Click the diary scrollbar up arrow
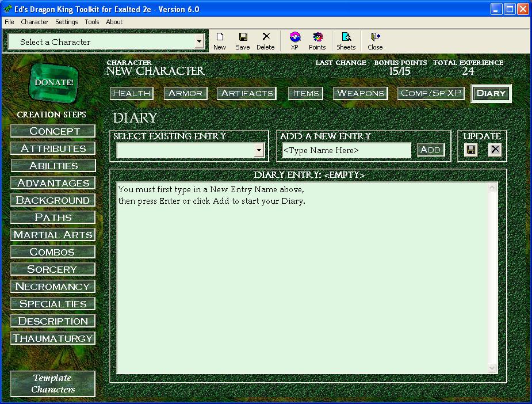This screenshot has width=532, height=404. point(492,188)
